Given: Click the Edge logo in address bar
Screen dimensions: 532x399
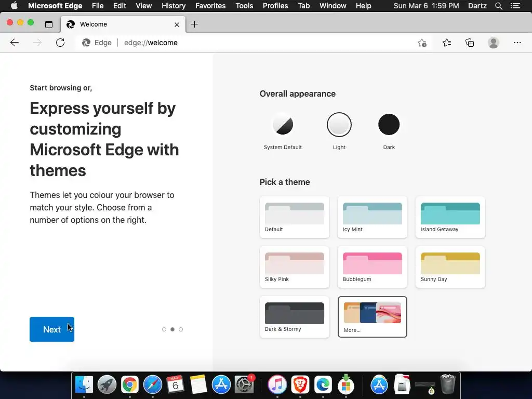Looking at the screenshot, I should coord(86,43).
